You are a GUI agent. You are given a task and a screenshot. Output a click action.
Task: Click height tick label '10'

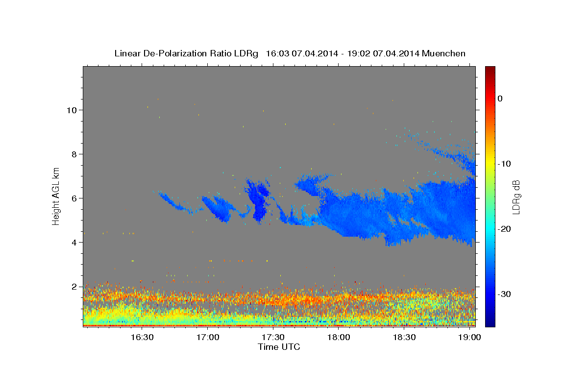tap(72, 110)
